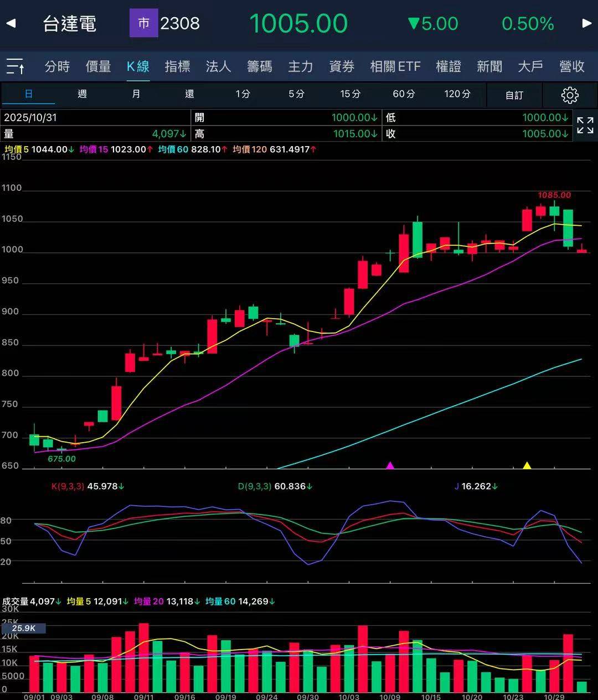The image size is (598, 700).
Task: Tap the yellow triangle marker on chart
Action: pyautogui.click(x=527, y=465)
